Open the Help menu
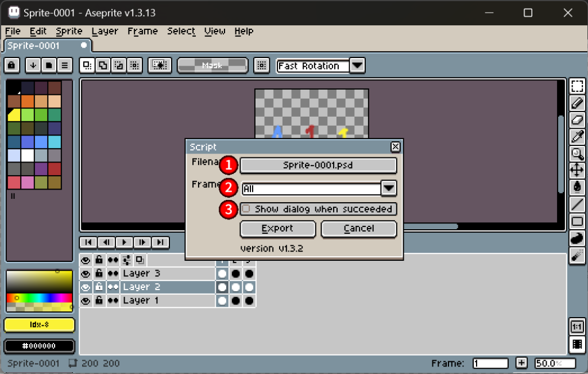This screenshot has height=374, width=588. tap(243, 31)
